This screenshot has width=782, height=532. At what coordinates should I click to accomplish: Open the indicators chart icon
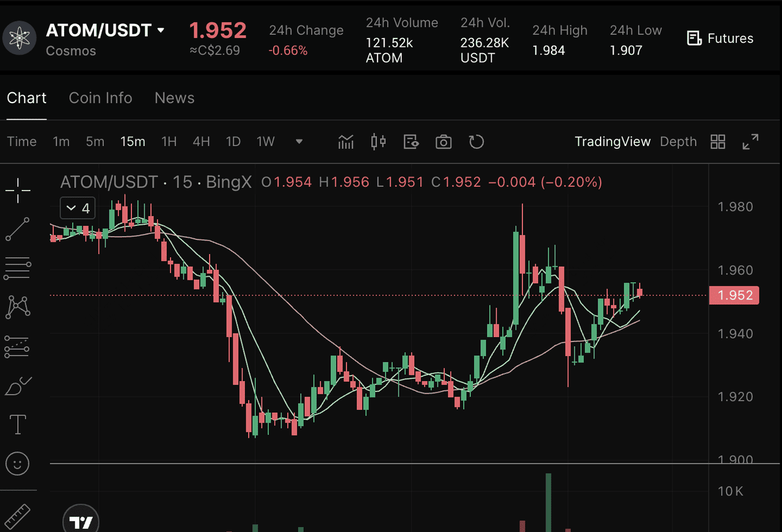[x=346, y=142]
